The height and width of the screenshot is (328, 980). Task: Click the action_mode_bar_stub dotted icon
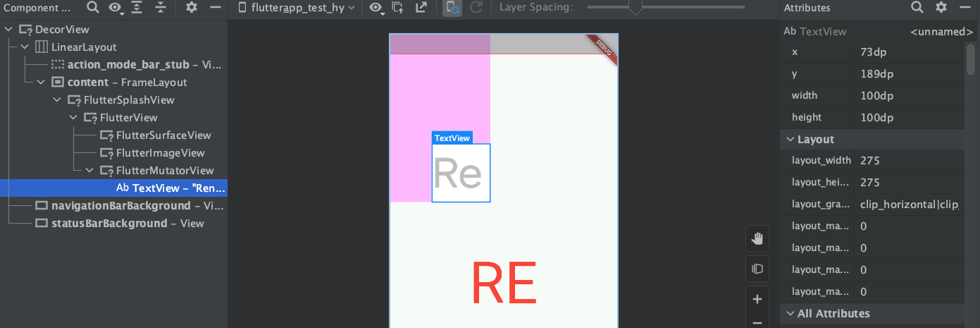(x=58, y=65)
